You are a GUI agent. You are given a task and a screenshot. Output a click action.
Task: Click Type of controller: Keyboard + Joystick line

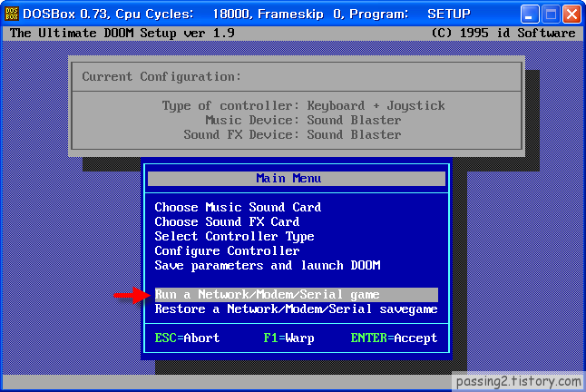tap(304, 106)
